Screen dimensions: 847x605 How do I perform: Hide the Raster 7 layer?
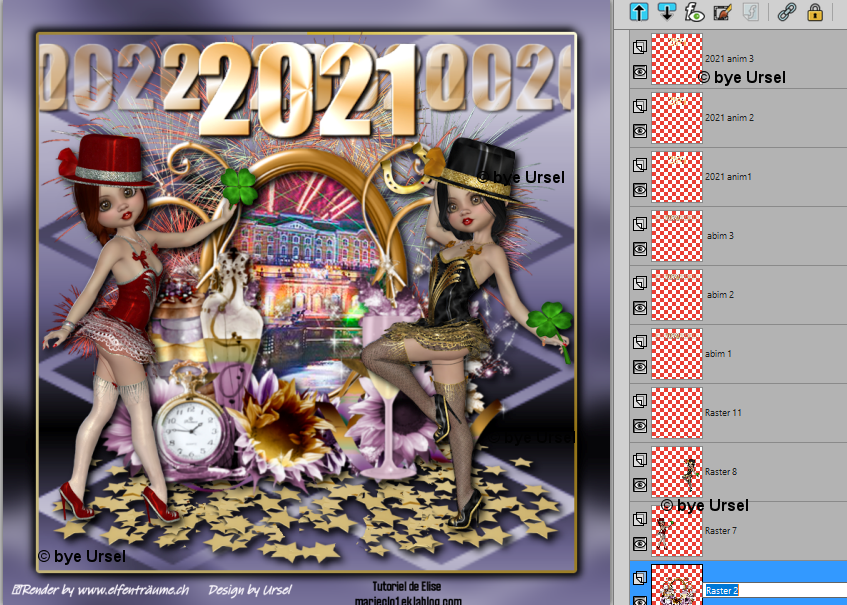[640, 544]
